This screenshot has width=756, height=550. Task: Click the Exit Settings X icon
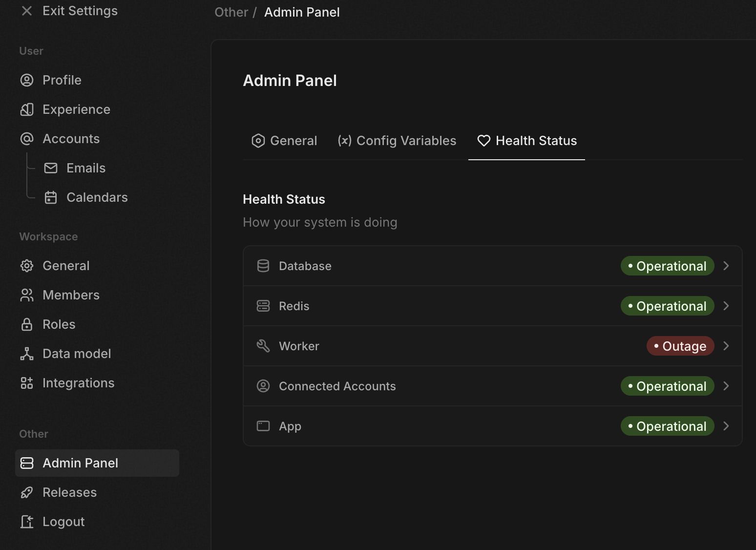[27, 11]
